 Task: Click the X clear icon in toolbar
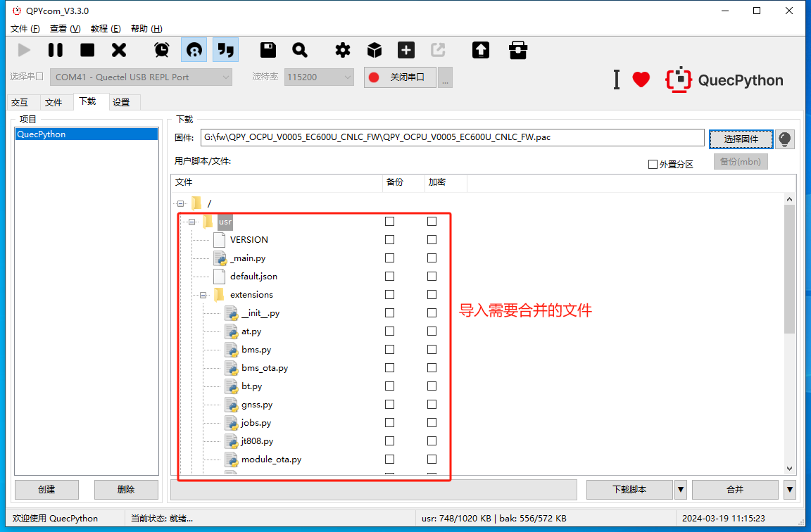click(x=119, y=50)
